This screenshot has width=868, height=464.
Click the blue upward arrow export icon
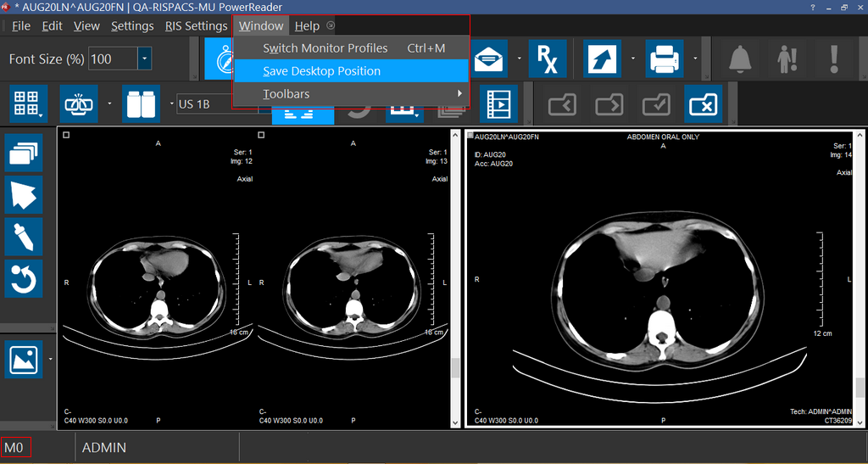[603, 59]
